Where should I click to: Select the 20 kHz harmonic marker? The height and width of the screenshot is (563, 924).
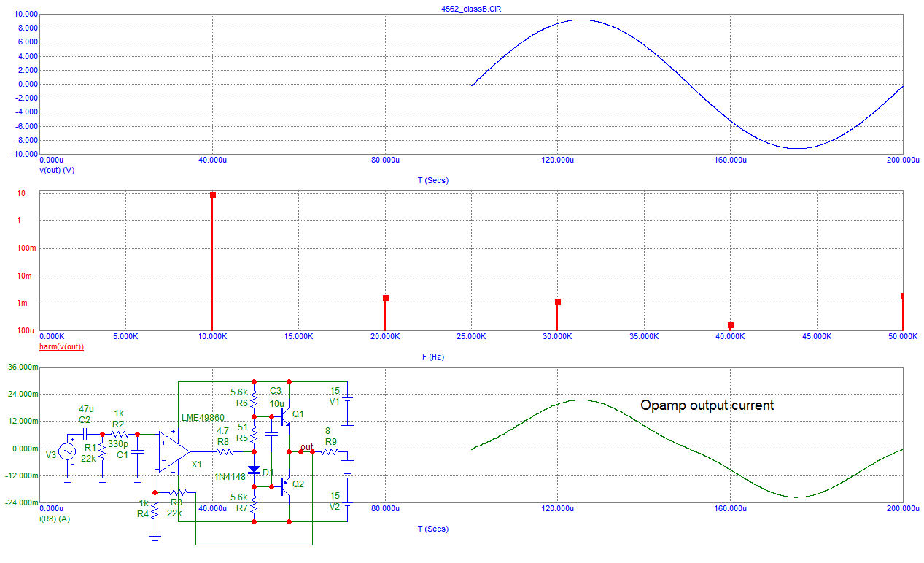coord(385,298)
